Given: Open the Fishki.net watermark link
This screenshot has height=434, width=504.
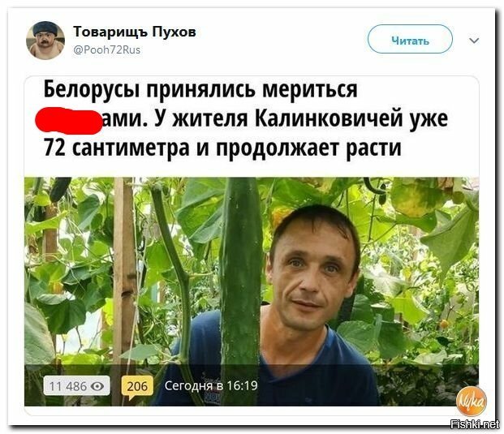Looking at the screenshot, I should pyautogui.click(x=475, y=424).
